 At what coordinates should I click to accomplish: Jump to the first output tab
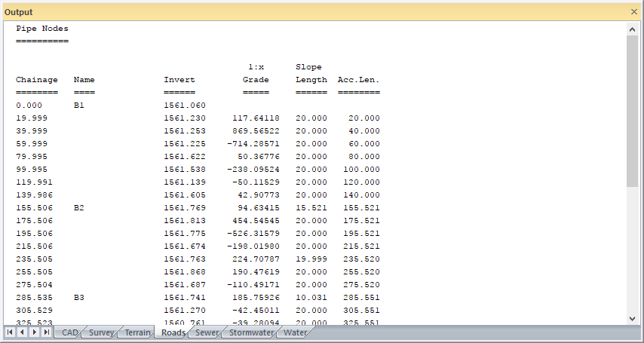10,332
